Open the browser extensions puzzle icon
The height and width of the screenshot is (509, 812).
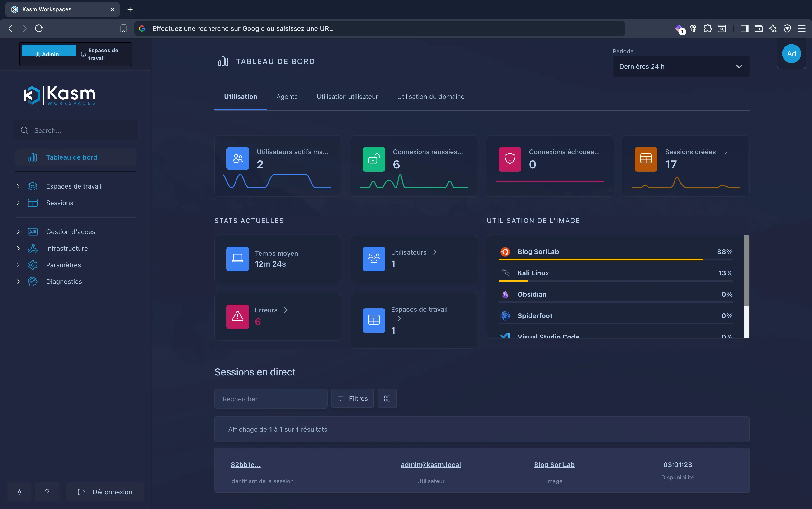click(708, 29)
